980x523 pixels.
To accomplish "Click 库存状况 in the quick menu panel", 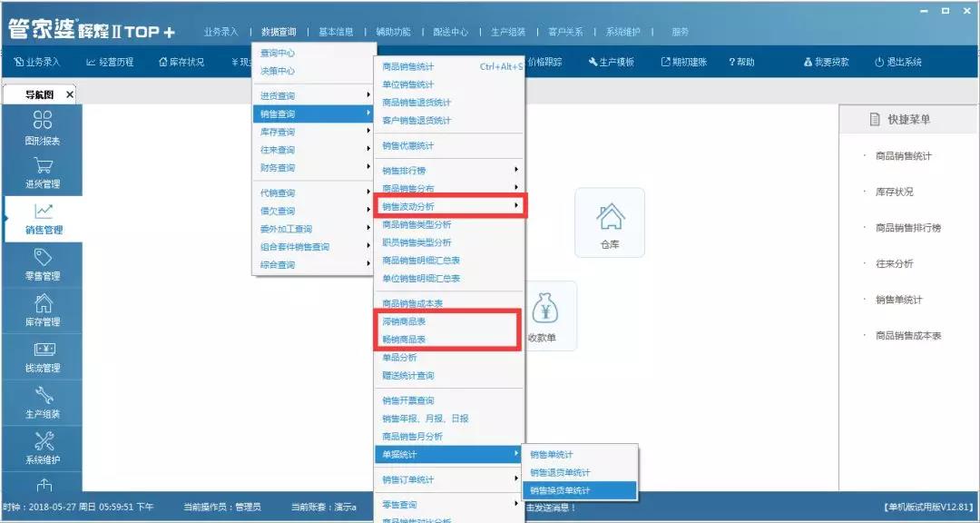I will [x=894, y=192].
